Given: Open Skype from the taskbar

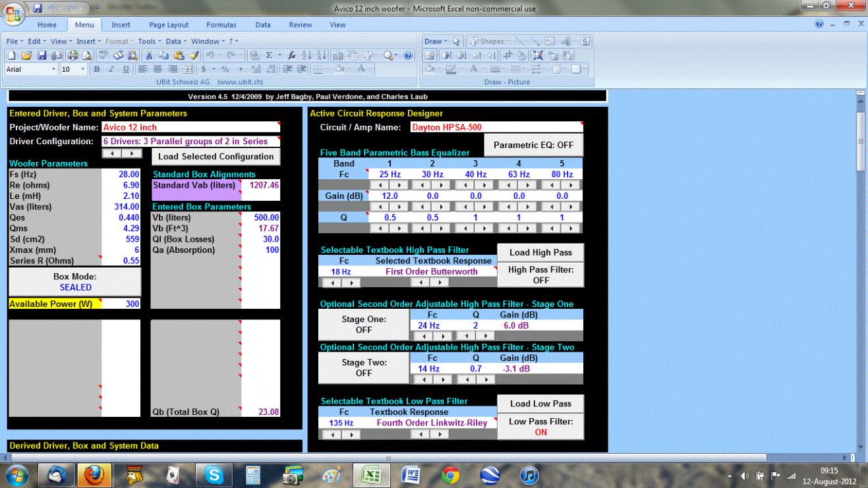Looking at the screenshot, I should 214,474.
